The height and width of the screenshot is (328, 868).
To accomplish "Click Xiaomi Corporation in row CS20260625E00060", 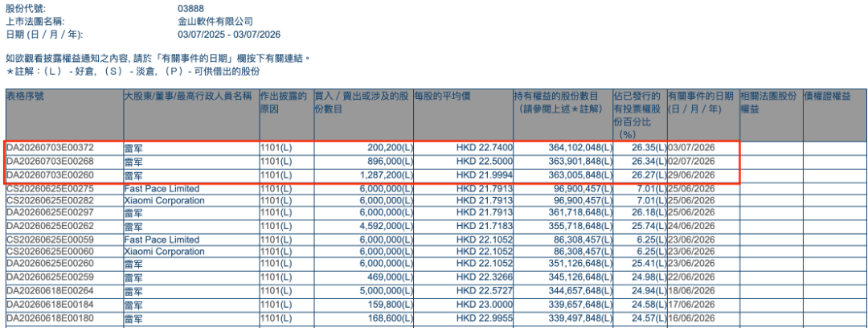I will click(165, 252).
